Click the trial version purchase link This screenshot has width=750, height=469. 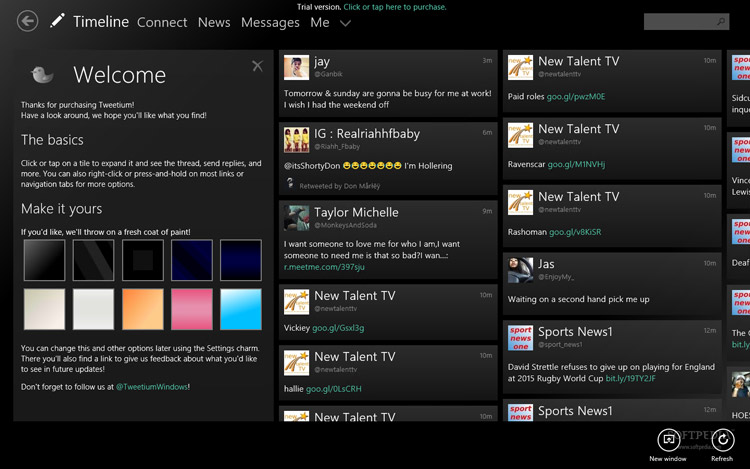[x=395, y=7]
